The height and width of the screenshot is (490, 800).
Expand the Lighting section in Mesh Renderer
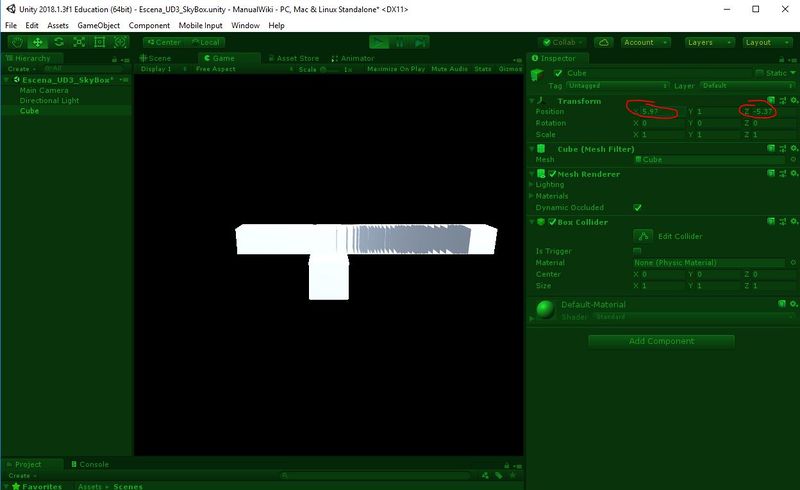pyautogui.click(x=532, y=185)
